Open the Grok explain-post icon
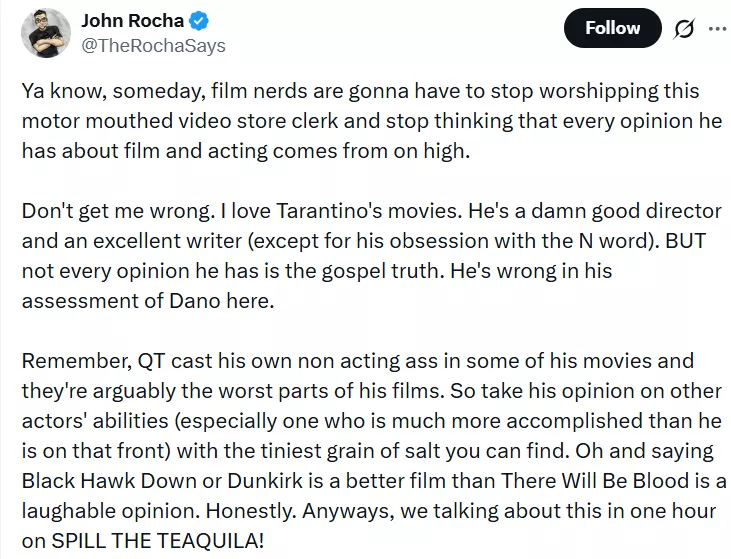Viewport: 731px width, 559px height. coord(684,29)
